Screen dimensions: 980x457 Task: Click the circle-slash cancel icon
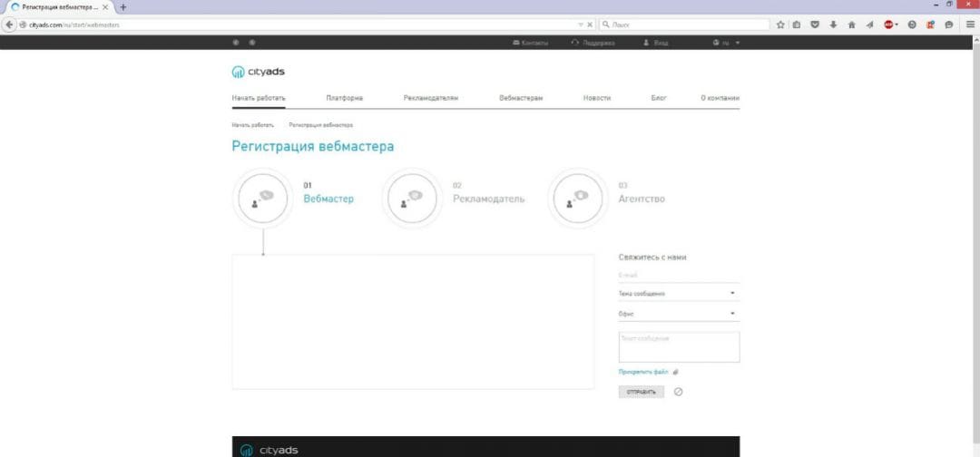pos(678,392)
